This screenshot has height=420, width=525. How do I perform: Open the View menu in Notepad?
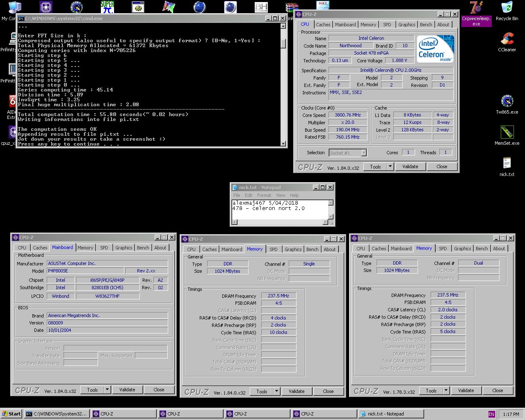281,195
